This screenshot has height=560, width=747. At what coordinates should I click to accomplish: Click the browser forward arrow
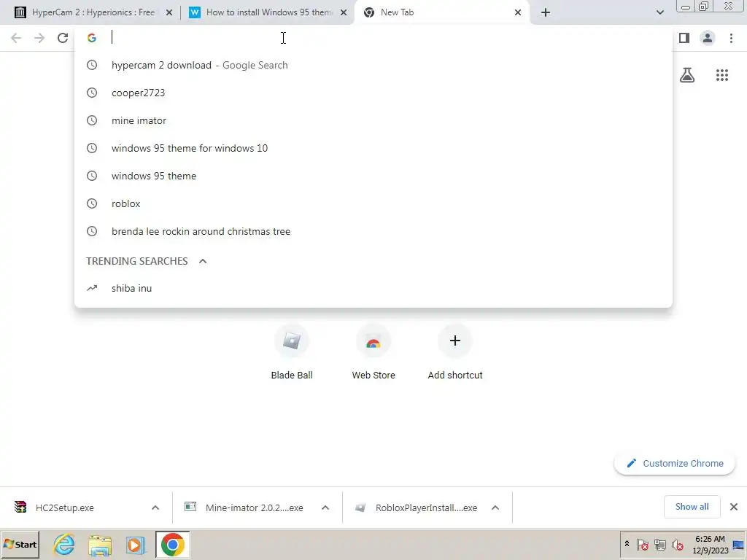pos(39,38)
